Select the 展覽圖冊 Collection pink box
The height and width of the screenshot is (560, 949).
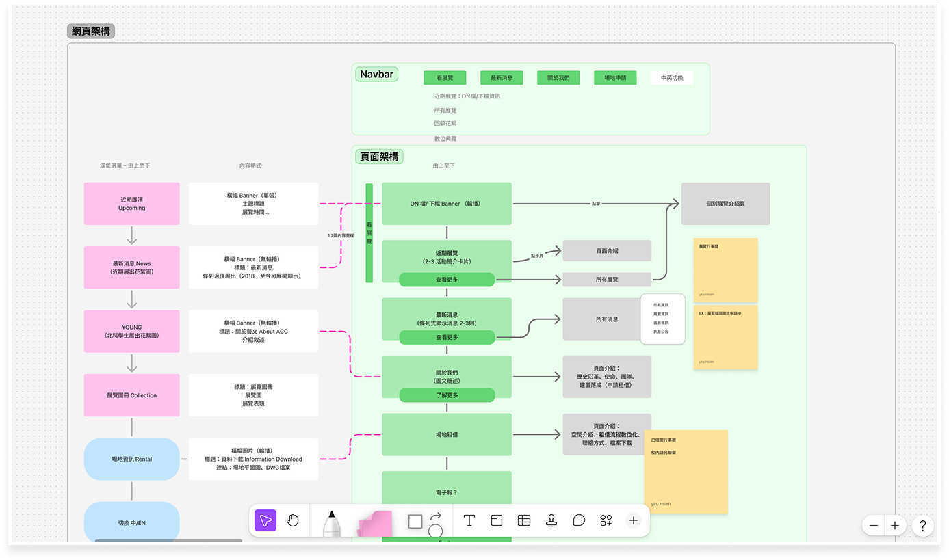[132, 395]
